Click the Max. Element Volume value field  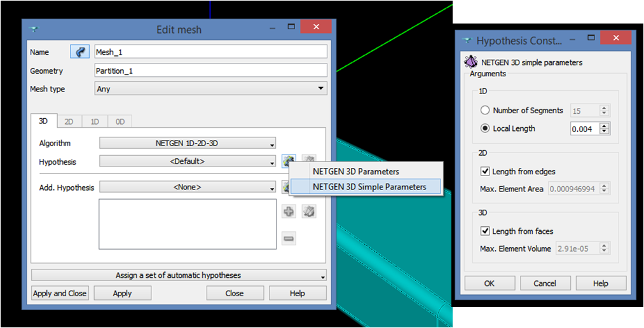coord(577,249)
